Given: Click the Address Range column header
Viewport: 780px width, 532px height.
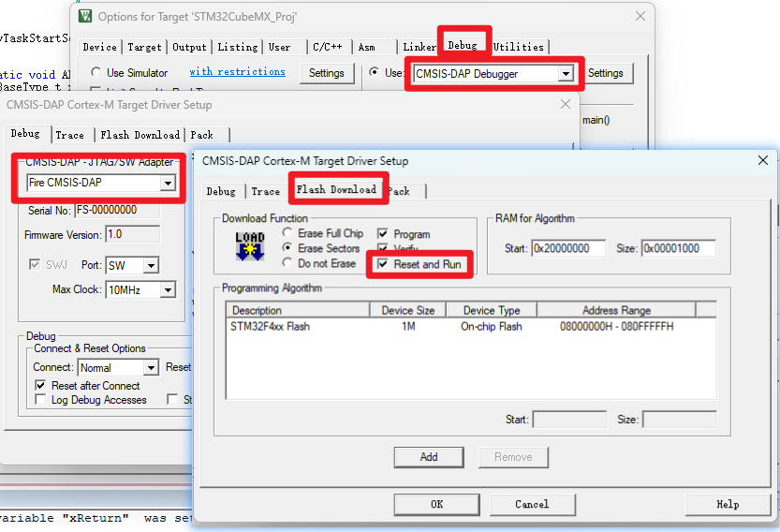Looking at the screenshot, I should pos(616,310).
